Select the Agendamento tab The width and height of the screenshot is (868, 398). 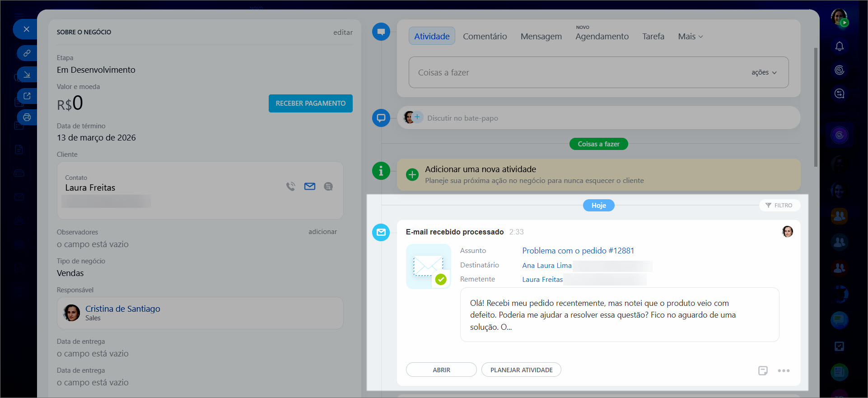click(602, 37)
